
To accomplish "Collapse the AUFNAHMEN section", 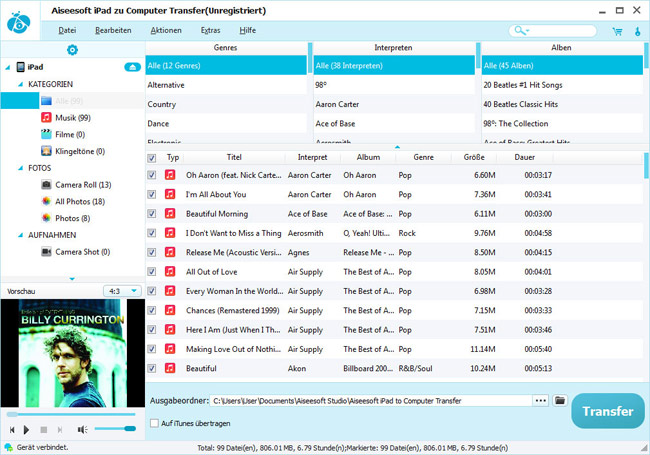I will [x=20, y=235].
